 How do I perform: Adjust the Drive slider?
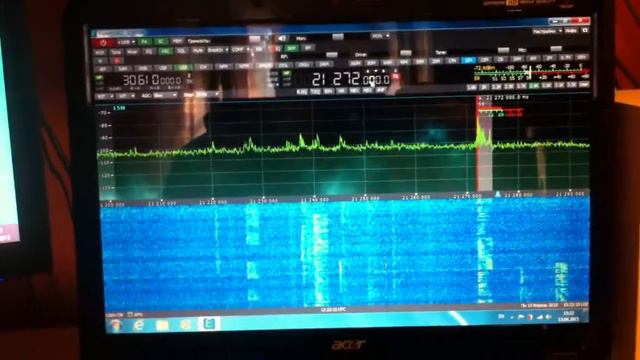point(406,53)
